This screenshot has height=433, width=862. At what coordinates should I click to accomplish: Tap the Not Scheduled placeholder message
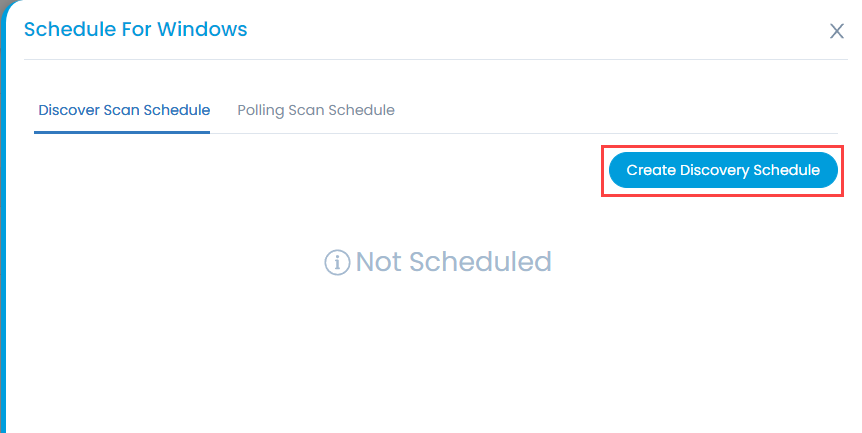coord(454,262)
